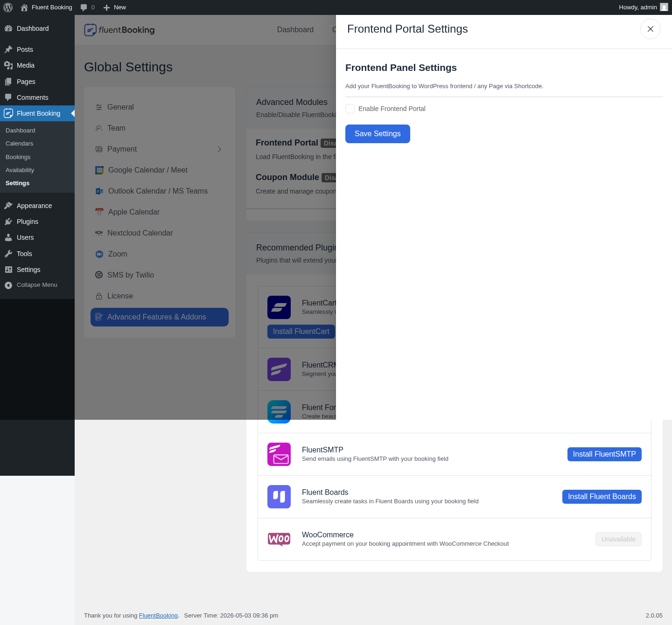672x625 pixels.
Task: Click the FluentSMTP plugin icon
Action: pos(279,454)
